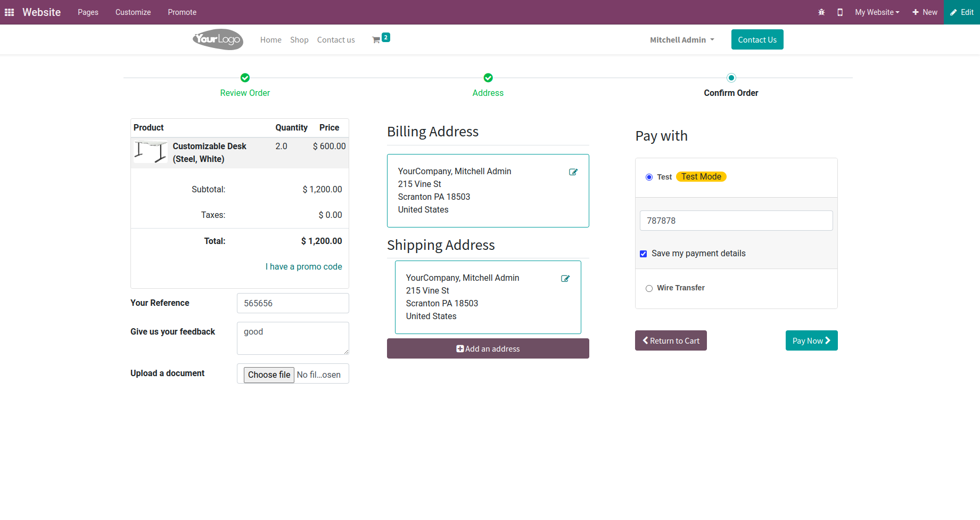Uncheck Save my payment details
Viewport: 980px width, 520px height.
coord(643,254)
